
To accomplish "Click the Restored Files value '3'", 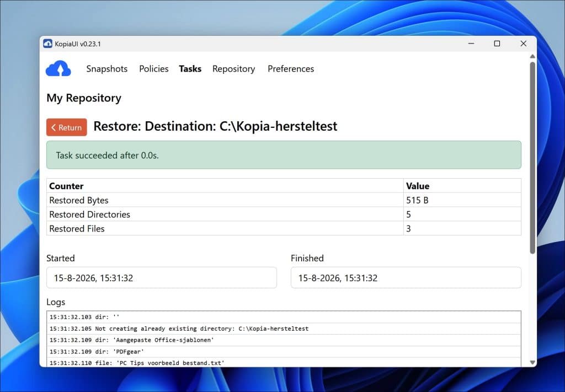I will pos(462,229).
